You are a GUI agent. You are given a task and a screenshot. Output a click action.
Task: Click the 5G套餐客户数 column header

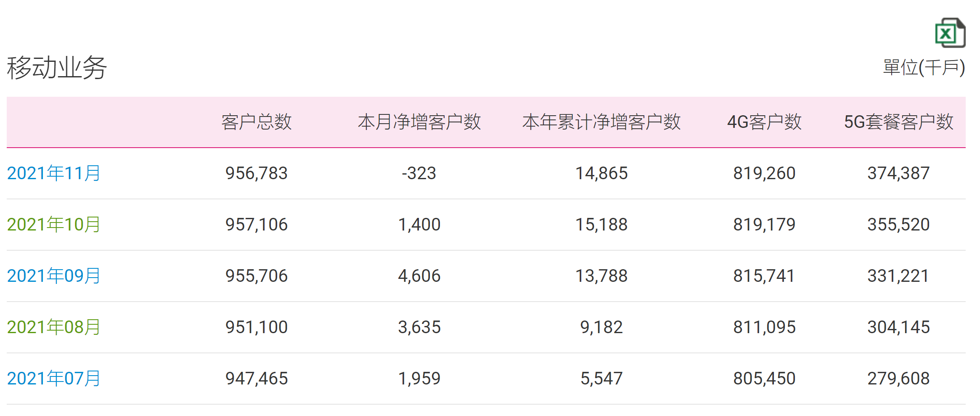coord(899,122)
